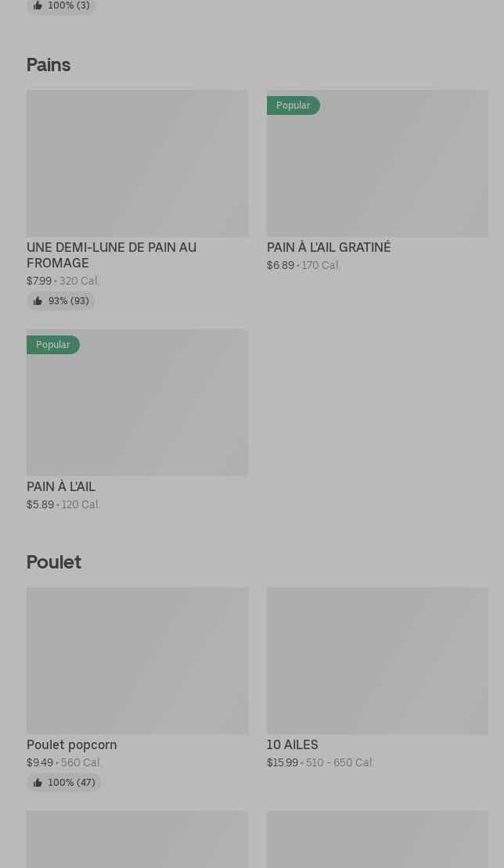
Task: Select PAIN À L'AIL item title
Action: tap(61, 486)
